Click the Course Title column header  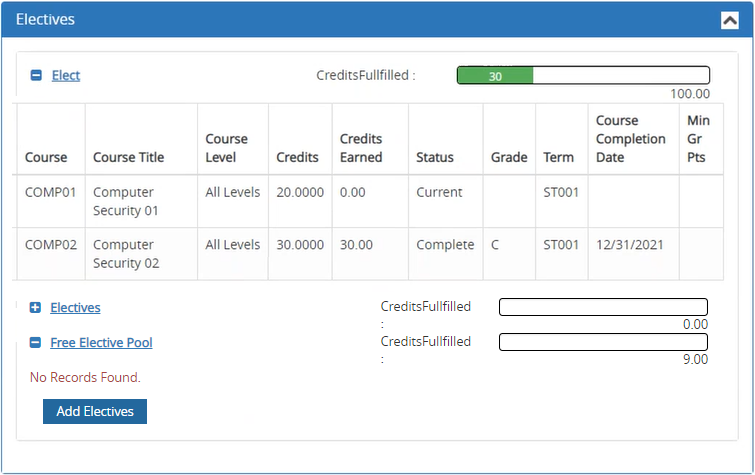coord(128,157)
